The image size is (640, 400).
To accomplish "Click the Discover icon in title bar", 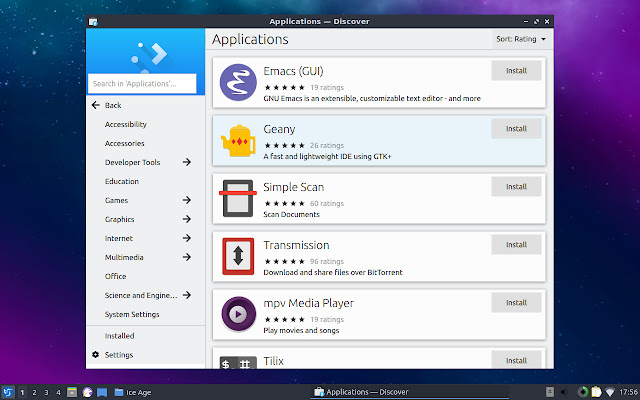I will click(x=93, y=22).
